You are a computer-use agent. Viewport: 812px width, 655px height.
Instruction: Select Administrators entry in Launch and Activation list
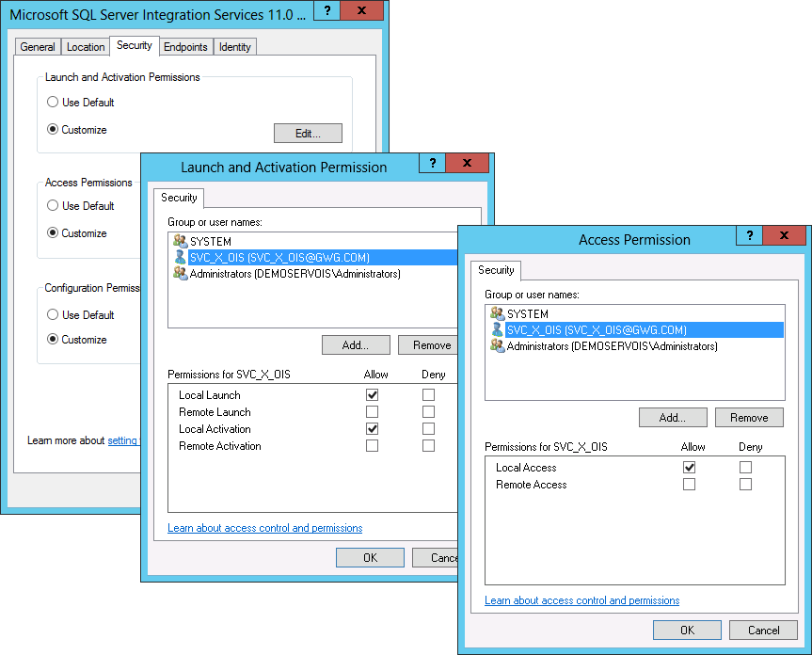coord(313,274)
